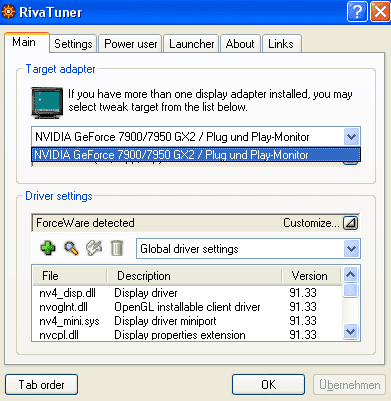Click the monitor icon in Target adapter
The image size is (391, 401).
[47, 102]
